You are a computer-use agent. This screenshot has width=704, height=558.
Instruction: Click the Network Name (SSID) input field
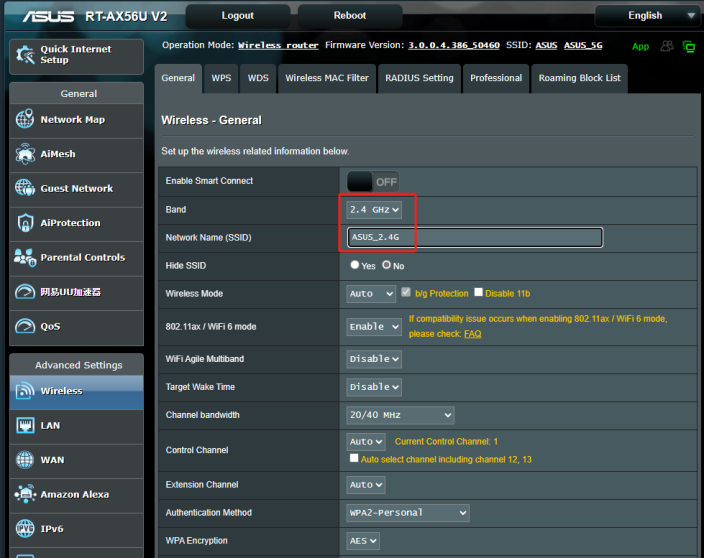(x=475, y=237)
